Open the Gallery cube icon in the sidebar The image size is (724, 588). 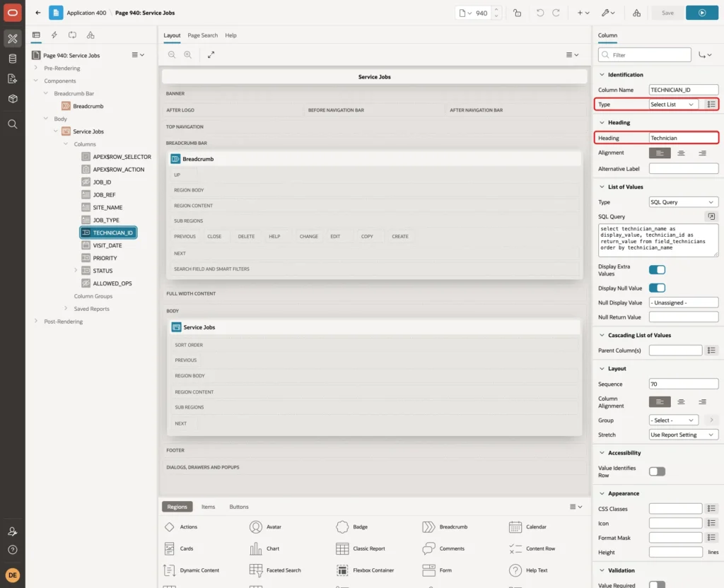click(x=13, y=99)
